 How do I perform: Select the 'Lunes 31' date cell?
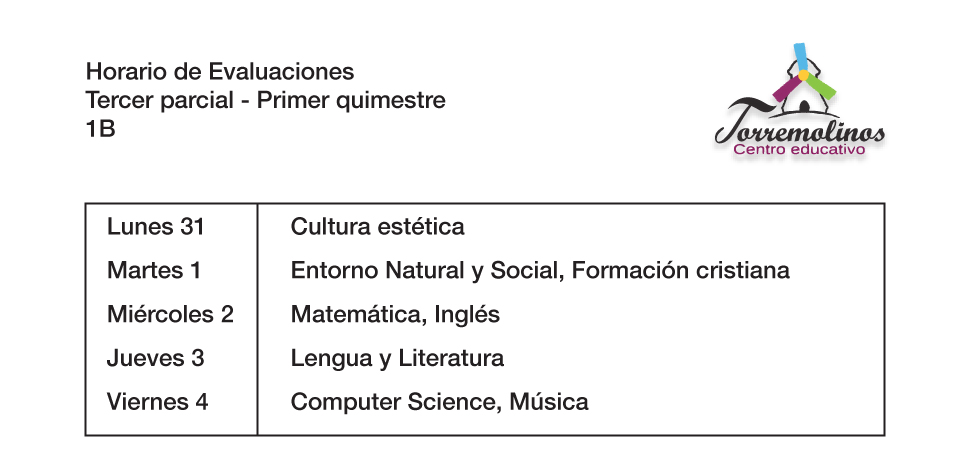coord(155,227)
